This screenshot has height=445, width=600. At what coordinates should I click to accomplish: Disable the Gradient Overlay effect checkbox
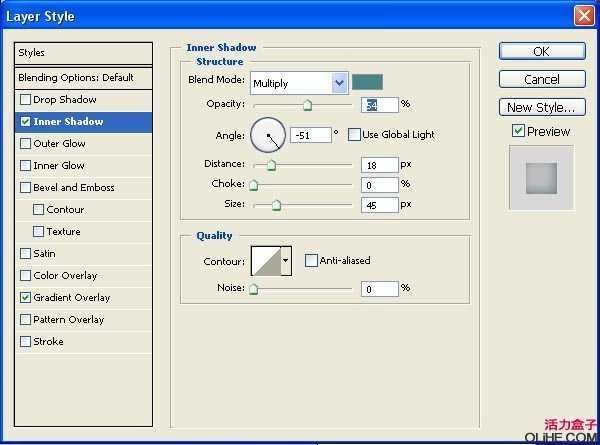pyautogui.click(x=26, y=298)
